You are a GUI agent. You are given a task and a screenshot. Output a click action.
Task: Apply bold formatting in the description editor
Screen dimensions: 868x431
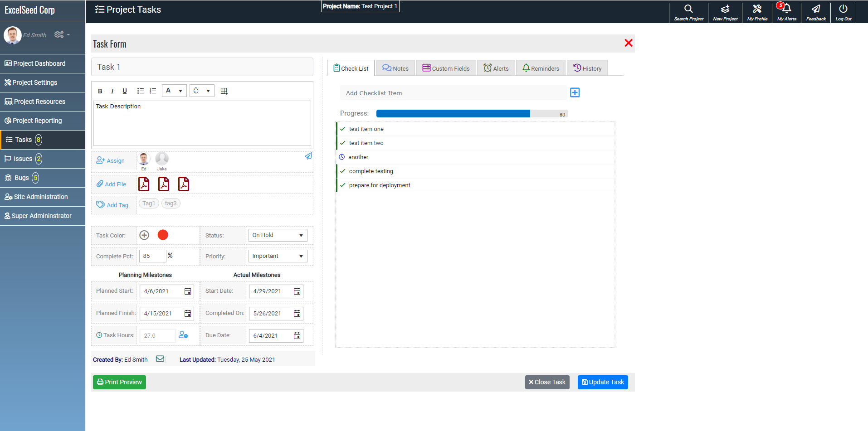point(100,91)
